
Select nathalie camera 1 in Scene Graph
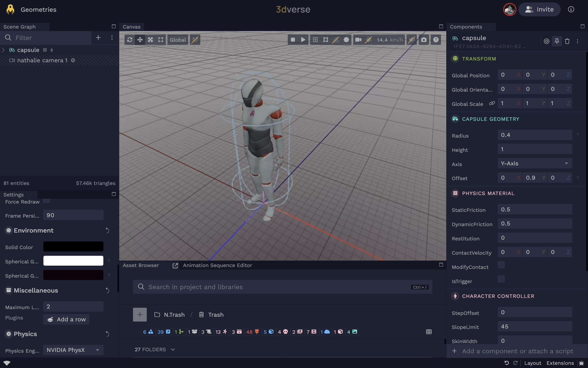(x=42, y=60)
